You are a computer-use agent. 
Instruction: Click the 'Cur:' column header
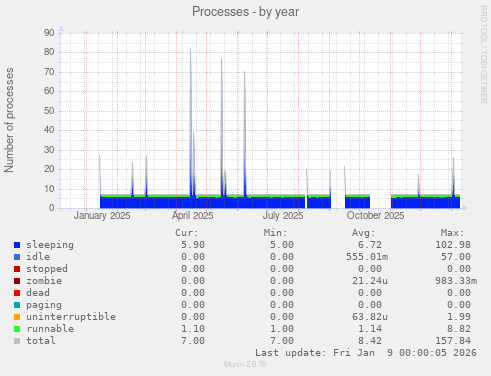[187, 233]
